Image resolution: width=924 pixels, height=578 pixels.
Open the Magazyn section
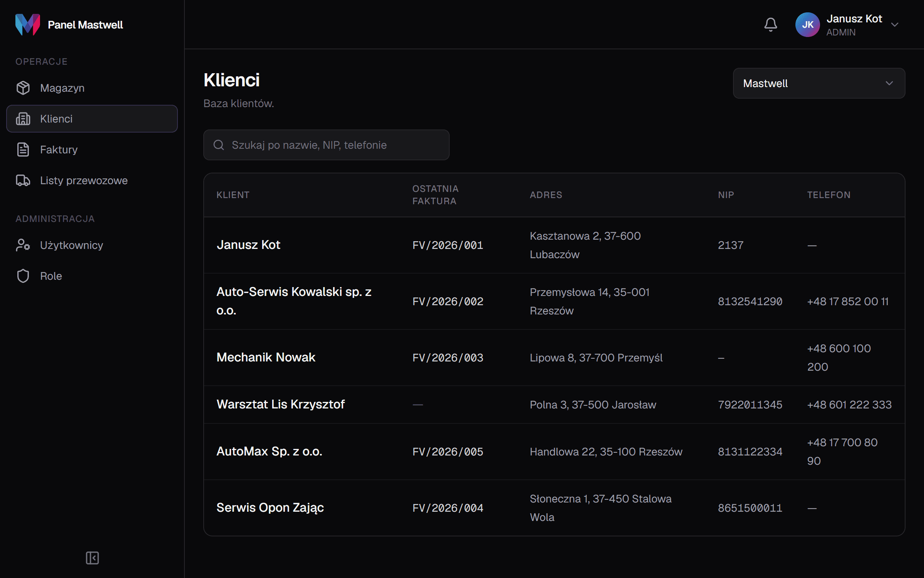click(x=92, y=88)
